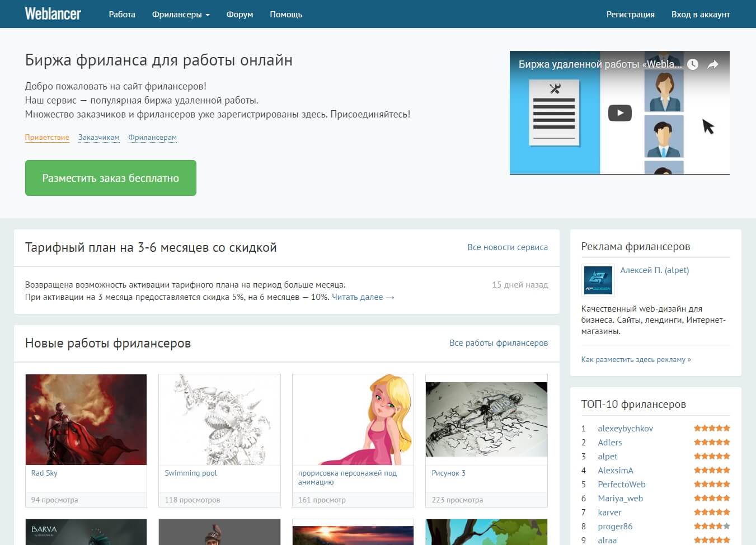
Task: Click the 223 просмотра view count
Action: [x=457, y=500]
